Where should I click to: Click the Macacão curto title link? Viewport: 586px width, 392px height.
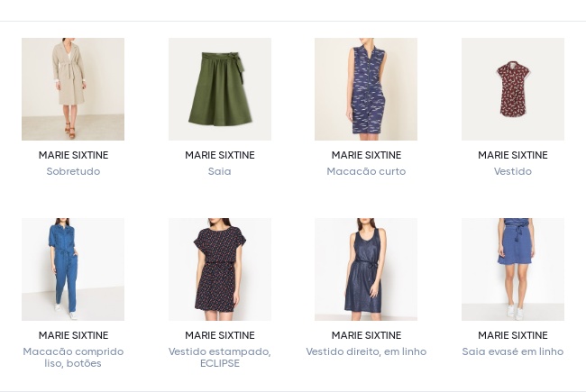366,171
